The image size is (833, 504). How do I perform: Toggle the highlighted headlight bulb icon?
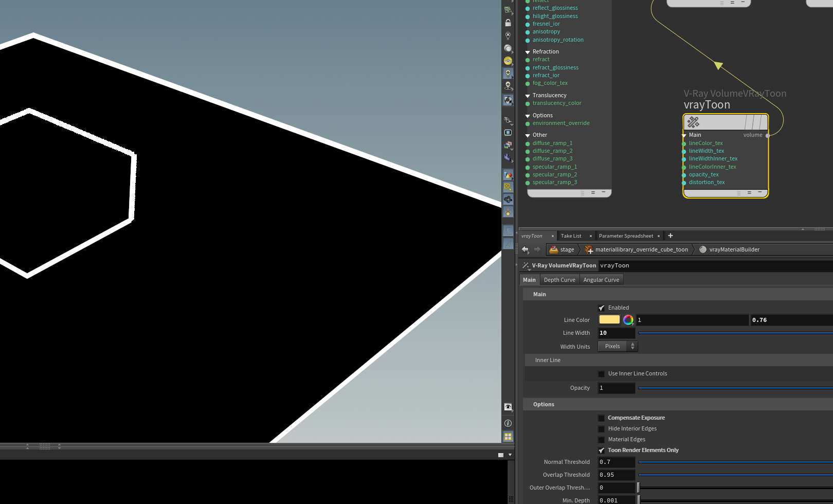(508, 74)
